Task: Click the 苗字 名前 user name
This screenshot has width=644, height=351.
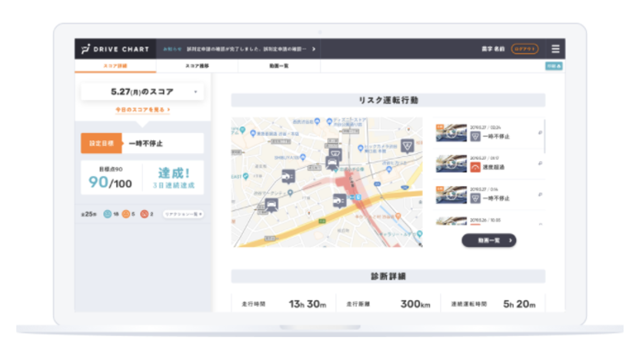Action: coord(493,49)
